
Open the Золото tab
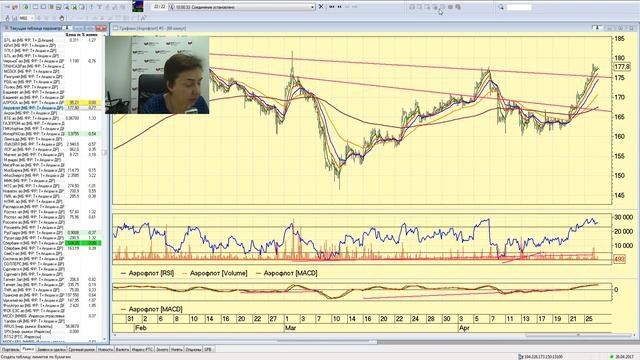coord(162,349)
